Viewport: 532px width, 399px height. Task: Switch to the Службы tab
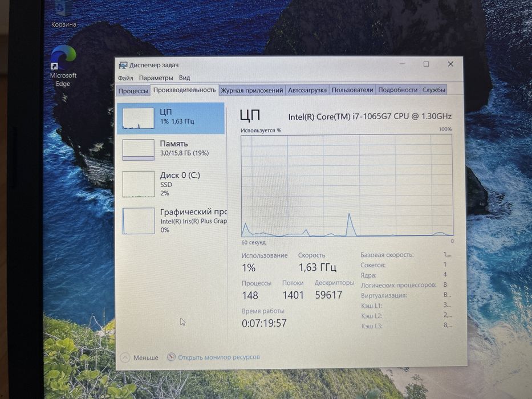(x=433, y=89)
